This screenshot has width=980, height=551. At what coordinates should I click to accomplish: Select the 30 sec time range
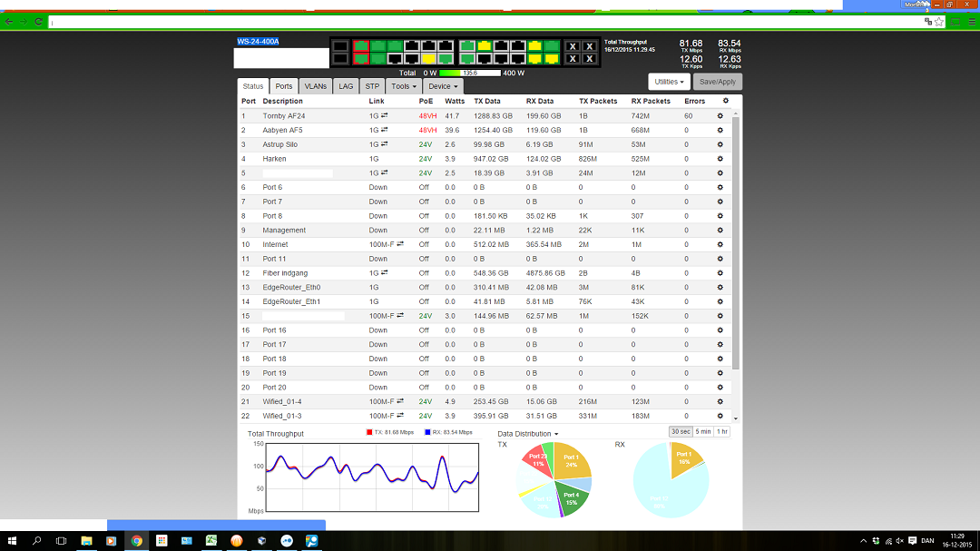coord(681,431)
